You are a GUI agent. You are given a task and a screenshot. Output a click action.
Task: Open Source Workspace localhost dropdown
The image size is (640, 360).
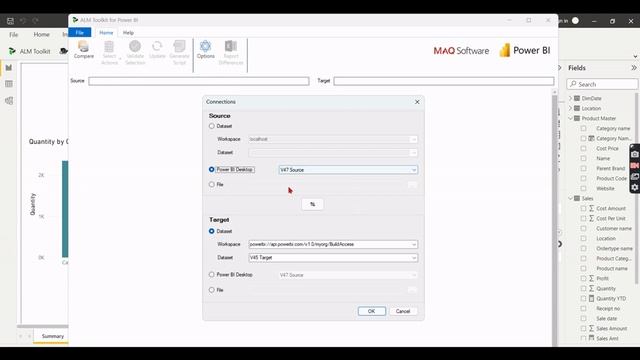333,139
